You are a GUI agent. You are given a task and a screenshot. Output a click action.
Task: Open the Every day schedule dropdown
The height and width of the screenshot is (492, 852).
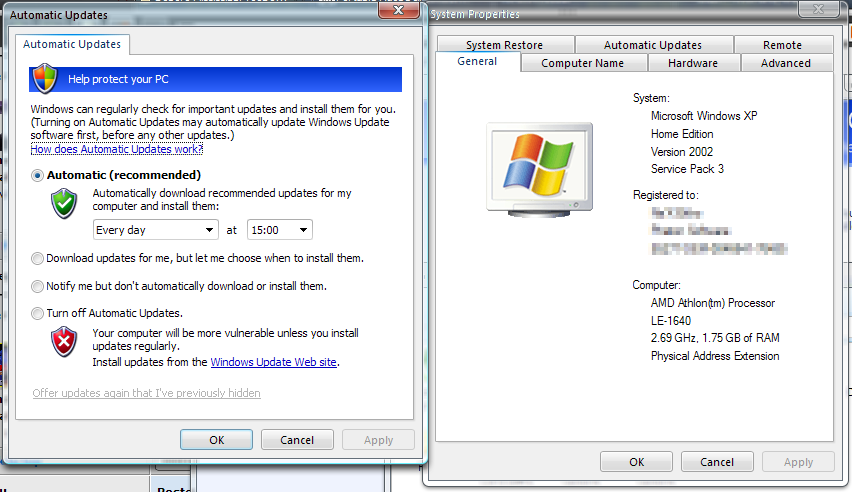pos(155,230)
